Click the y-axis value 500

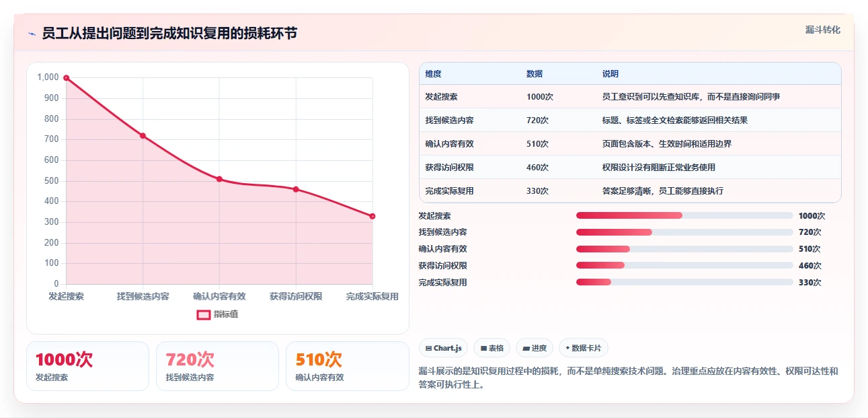click(52, 181)
